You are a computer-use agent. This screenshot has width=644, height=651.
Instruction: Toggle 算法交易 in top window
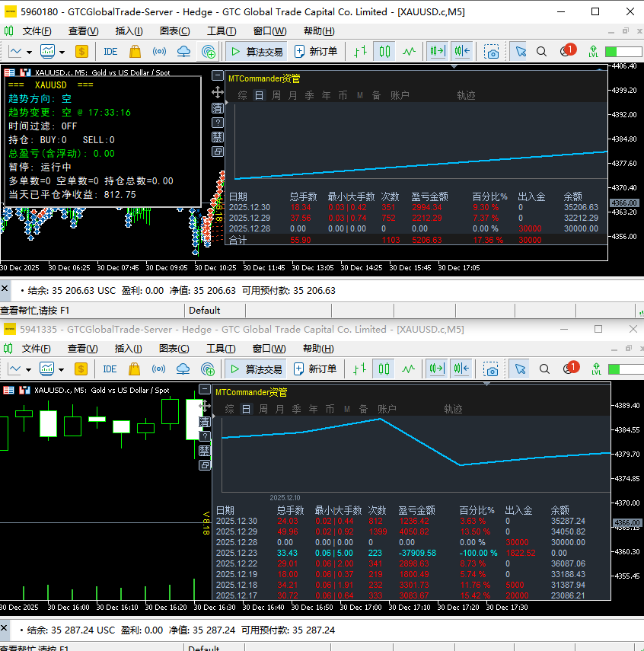257,52
